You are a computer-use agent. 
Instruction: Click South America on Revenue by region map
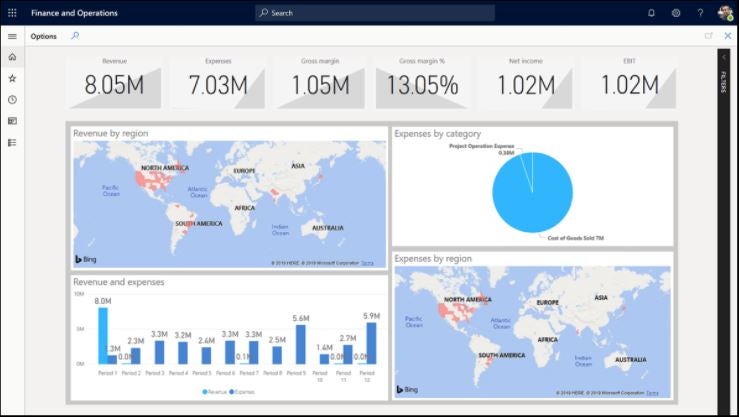point(198,223)
